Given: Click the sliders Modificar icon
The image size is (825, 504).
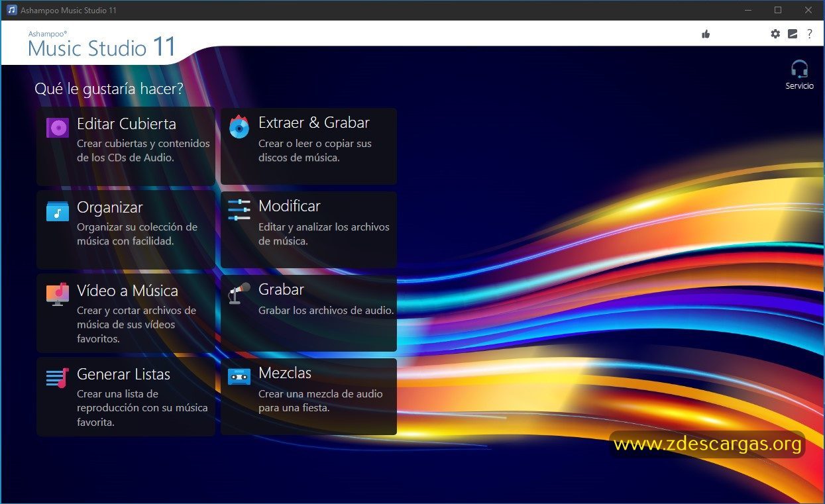Looking at the screenshot, I should 239,210.
